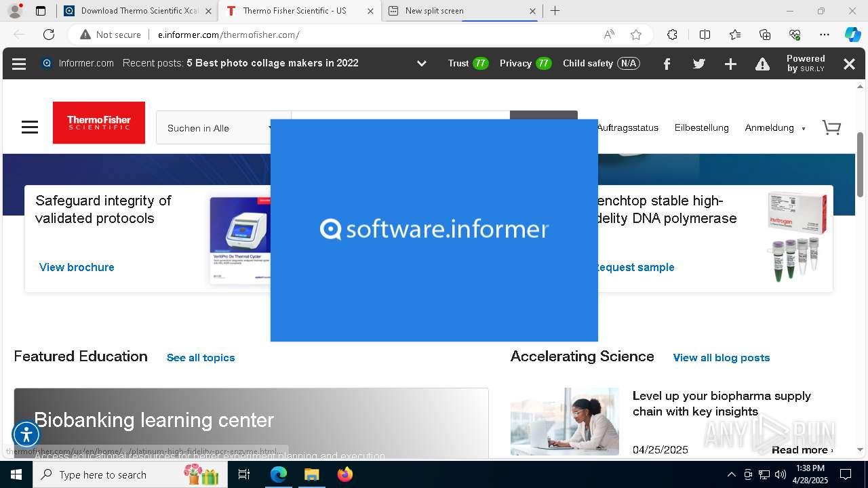The image size is (868, 488).
Task: Click the Windows taskbar search box
Action: [x=129, y=474]
